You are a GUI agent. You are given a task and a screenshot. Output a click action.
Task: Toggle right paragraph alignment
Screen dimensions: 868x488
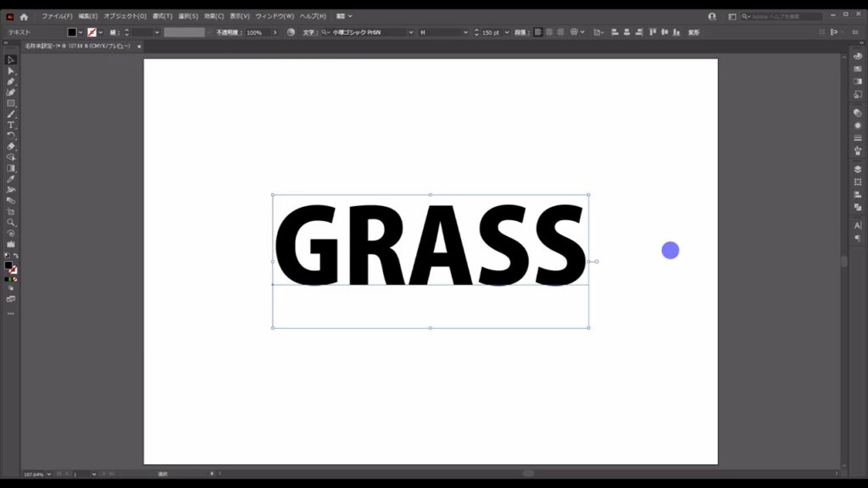coord(559,32)
